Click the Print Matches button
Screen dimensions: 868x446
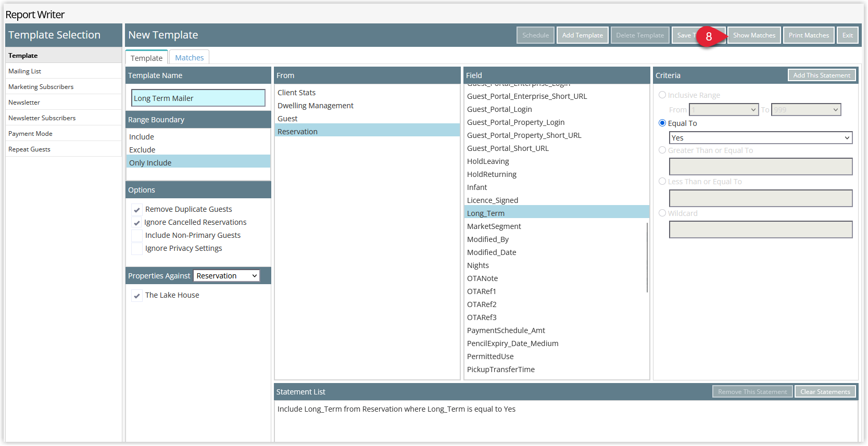click(x=809, y=35)
